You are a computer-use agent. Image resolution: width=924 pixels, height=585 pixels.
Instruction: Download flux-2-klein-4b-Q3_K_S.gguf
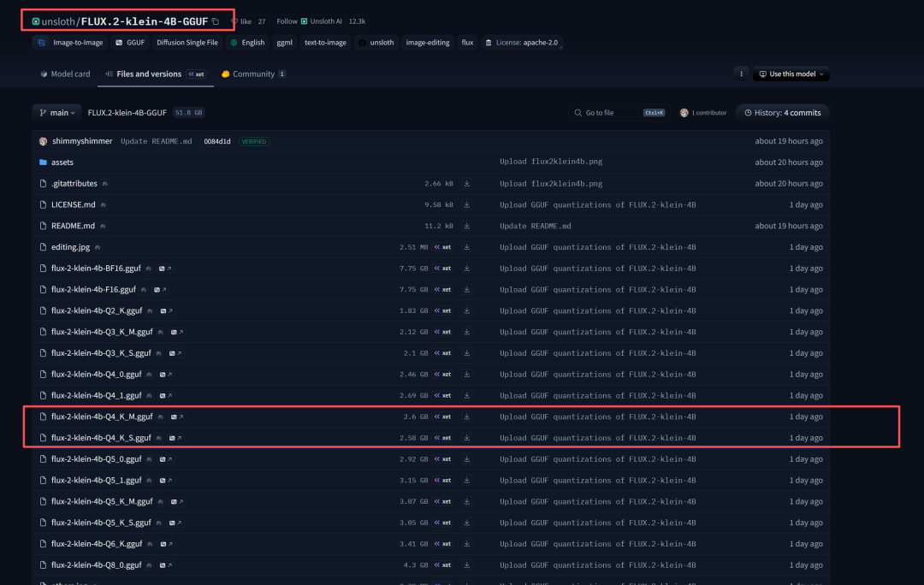[x=467, y=353]
